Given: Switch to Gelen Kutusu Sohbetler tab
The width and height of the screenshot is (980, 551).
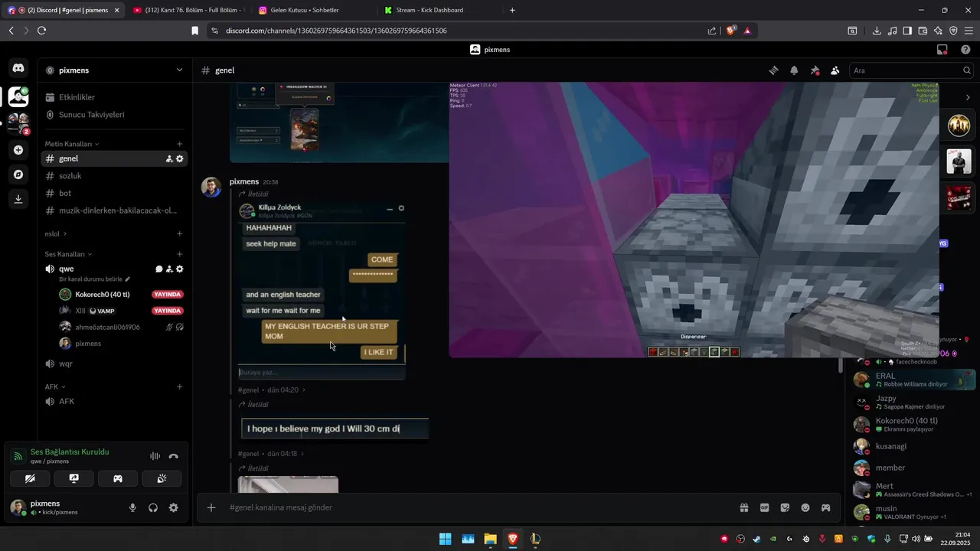Looking at the screenshot, I should point(314,10).
